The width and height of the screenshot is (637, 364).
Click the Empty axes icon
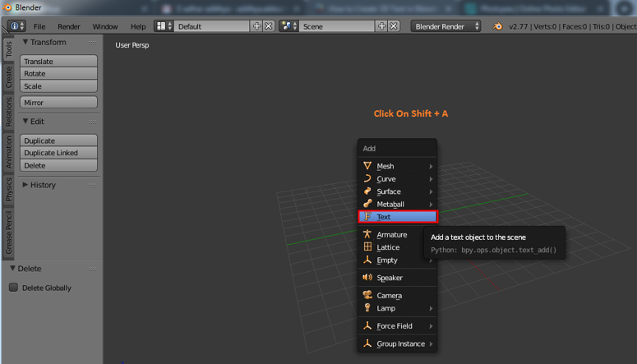click(367, 260)
